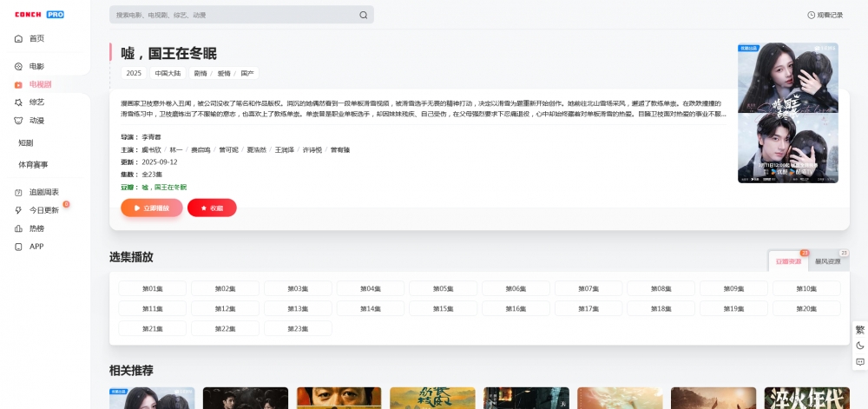Click the 收藏 button

[212, 208]
